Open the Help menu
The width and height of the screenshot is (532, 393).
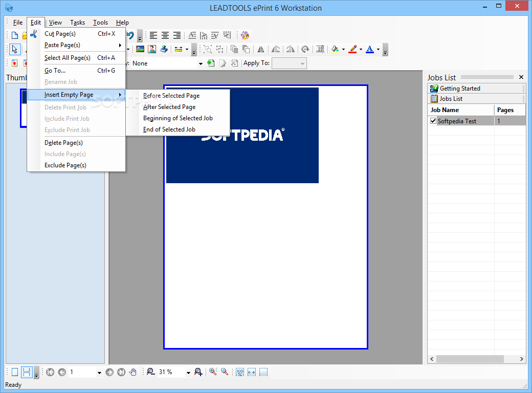122,23
